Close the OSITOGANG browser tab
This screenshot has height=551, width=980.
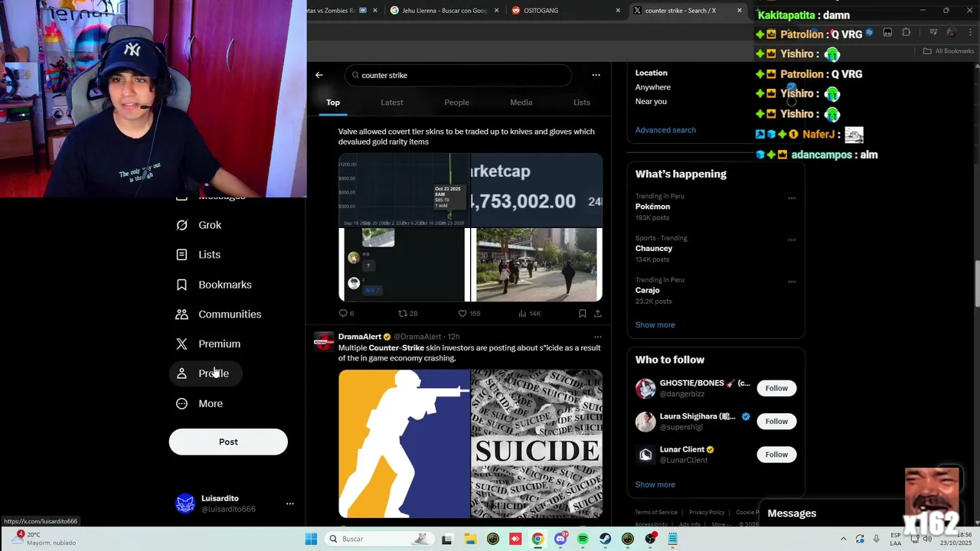(x=618, y=11)
